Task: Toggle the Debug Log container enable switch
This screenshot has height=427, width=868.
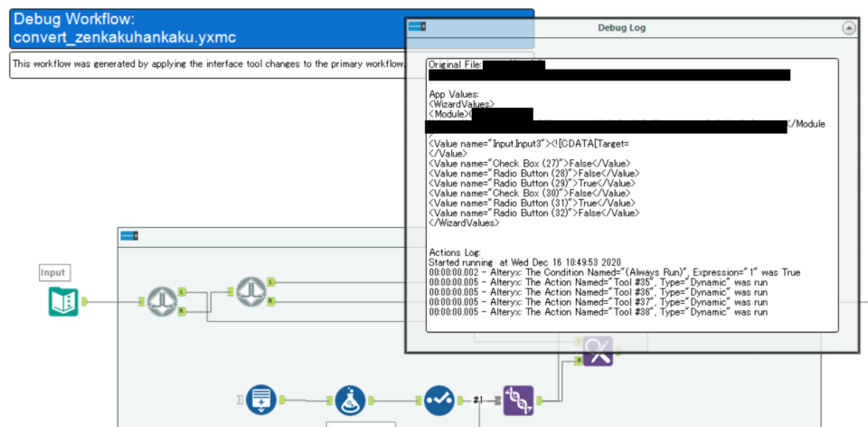Action: [x=417, y=26]
